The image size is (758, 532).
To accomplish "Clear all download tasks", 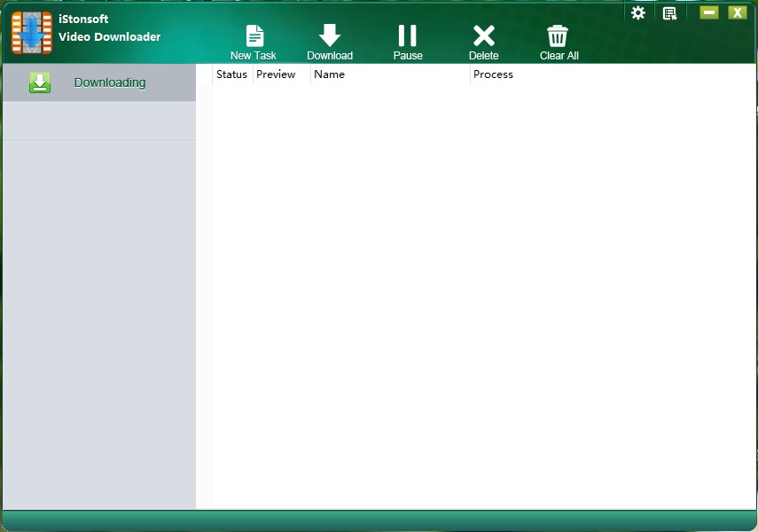I will 558,35.
